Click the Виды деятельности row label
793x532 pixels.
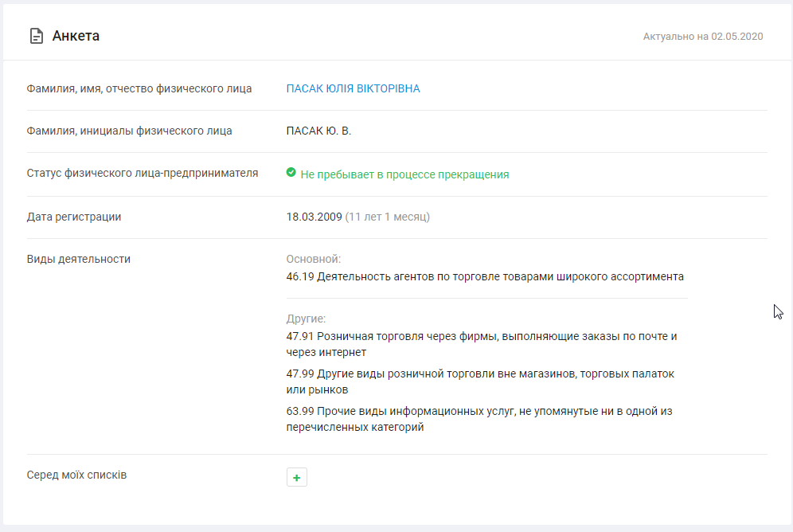click(x=79, y=259)
